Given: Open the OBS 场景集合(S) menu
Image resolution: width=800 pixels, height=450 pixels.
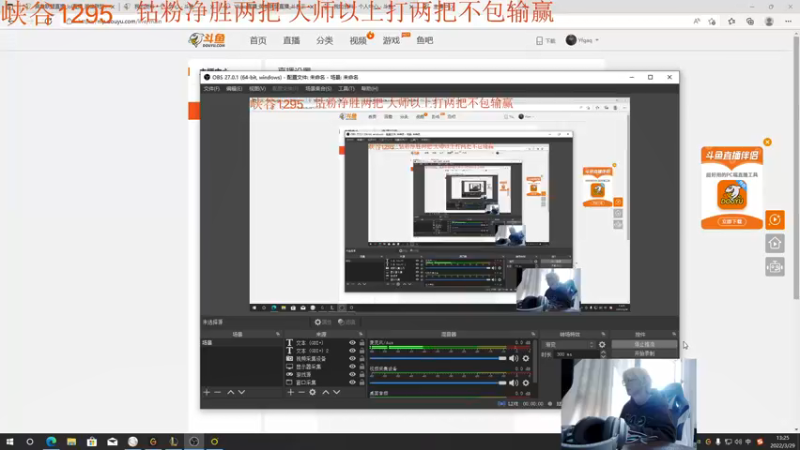Looking at the screenshot, I should coord(318,89).
